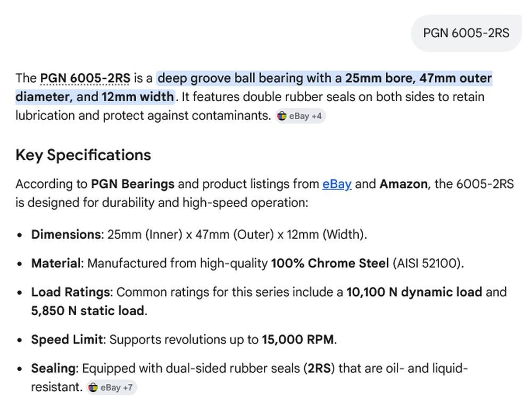This screenshot has height=402, width=532.
Task: Click the 5,850 N static load text
Action: point(88,311)
